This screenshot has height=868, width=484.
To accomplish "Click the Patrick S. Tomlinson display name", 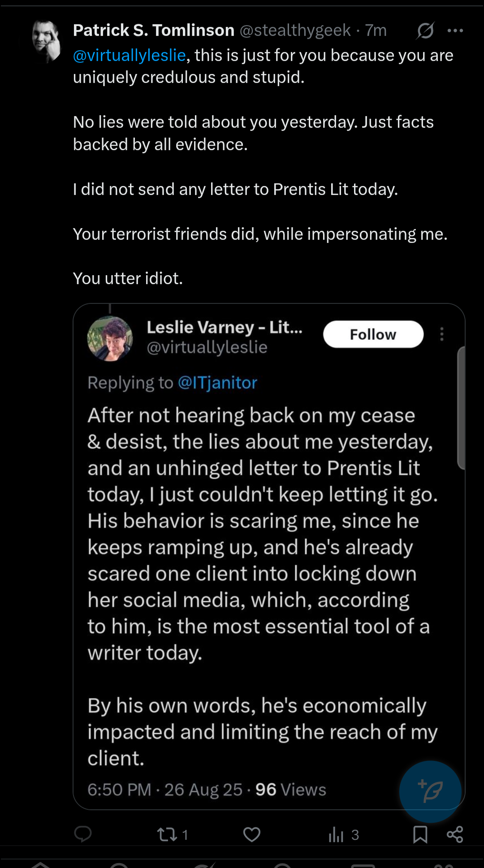I will (154, 30).
